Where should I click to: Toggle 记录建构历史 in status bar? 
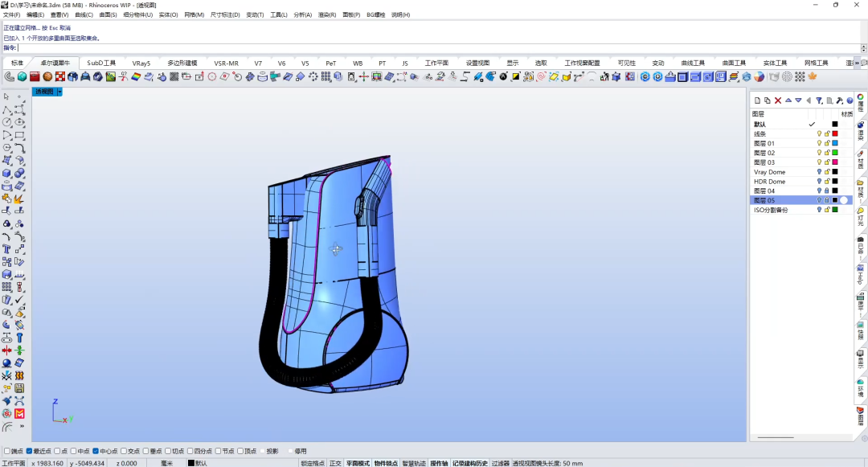click(470, 463)
